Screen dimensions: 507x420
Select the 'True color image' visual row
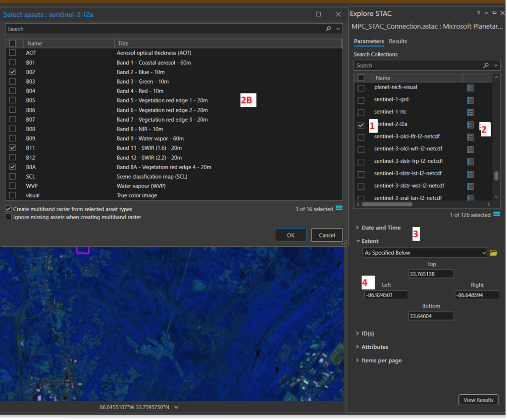[x=174, y=195]
